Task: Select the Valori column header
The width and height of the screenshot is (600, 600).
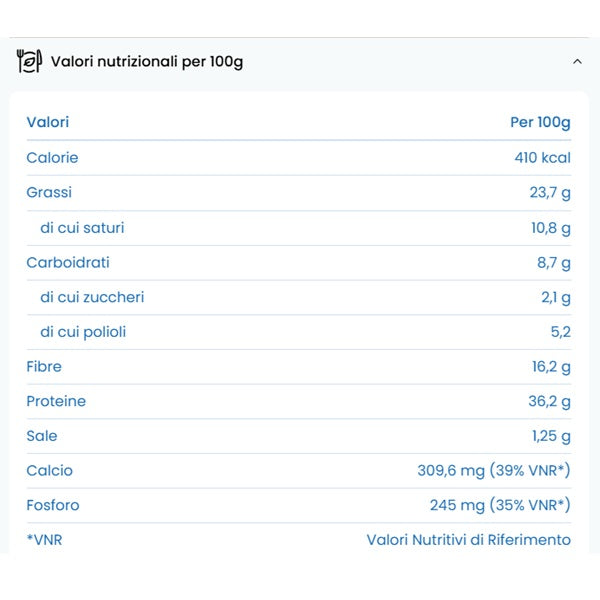Action: (x=48, y=122)
